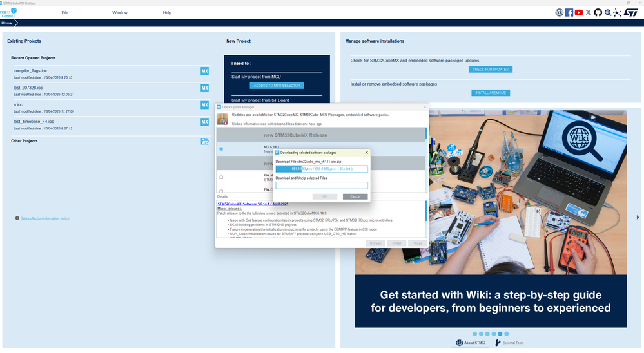Click the External Tools wrench icon
Viewport: 644px width, 353px height.
pos(498,343)
